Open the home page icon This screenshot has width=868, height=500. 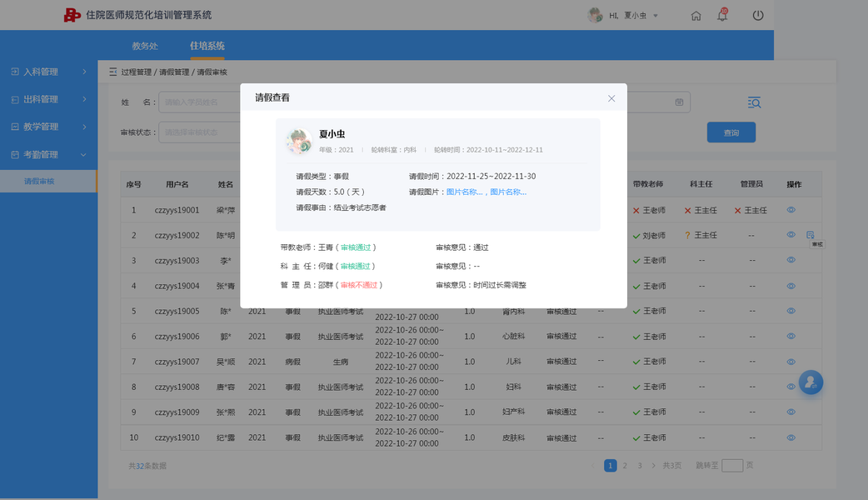[x=696, y=16]
